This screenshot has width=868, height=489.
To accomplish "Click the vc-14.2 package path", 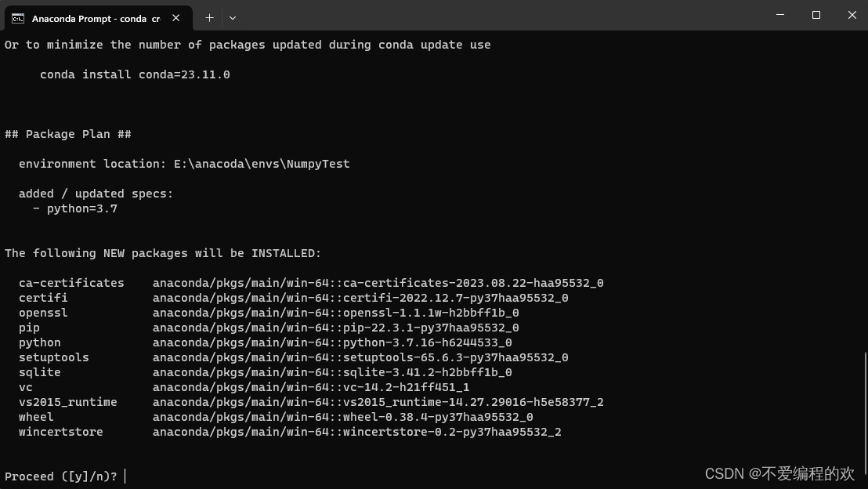I will click(x=311, y=388).
